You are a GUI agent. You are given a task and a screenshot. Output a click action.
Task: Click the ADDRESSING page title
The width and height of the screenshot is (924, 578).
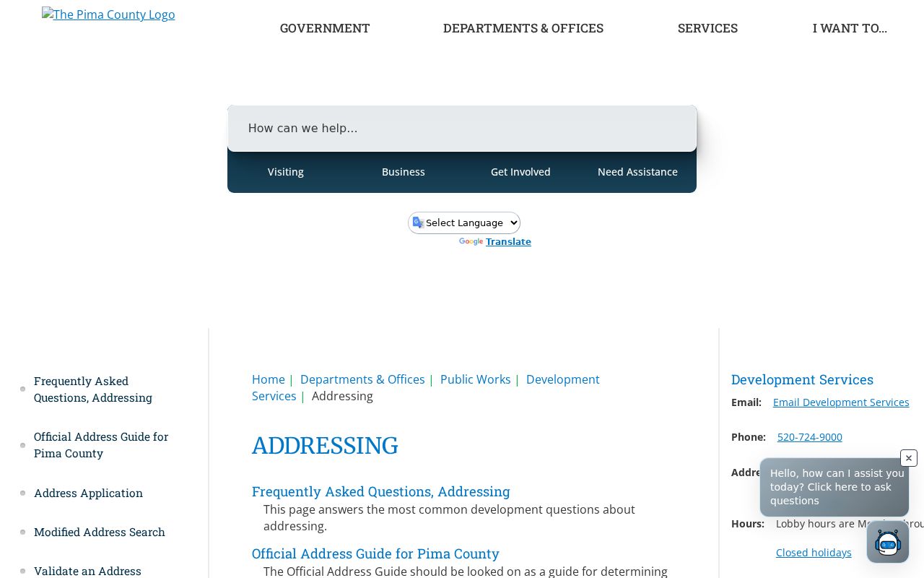(325, 445)
